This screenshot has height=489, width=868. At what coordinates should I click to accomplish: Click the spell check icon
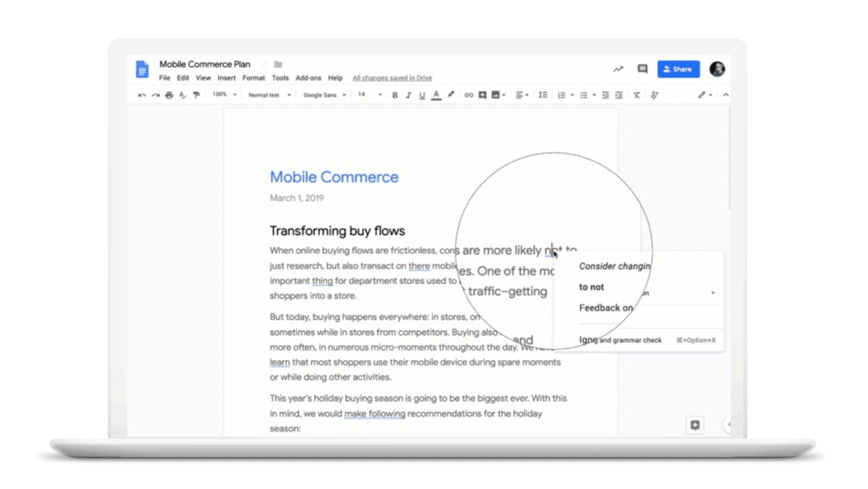click(182, 95)
